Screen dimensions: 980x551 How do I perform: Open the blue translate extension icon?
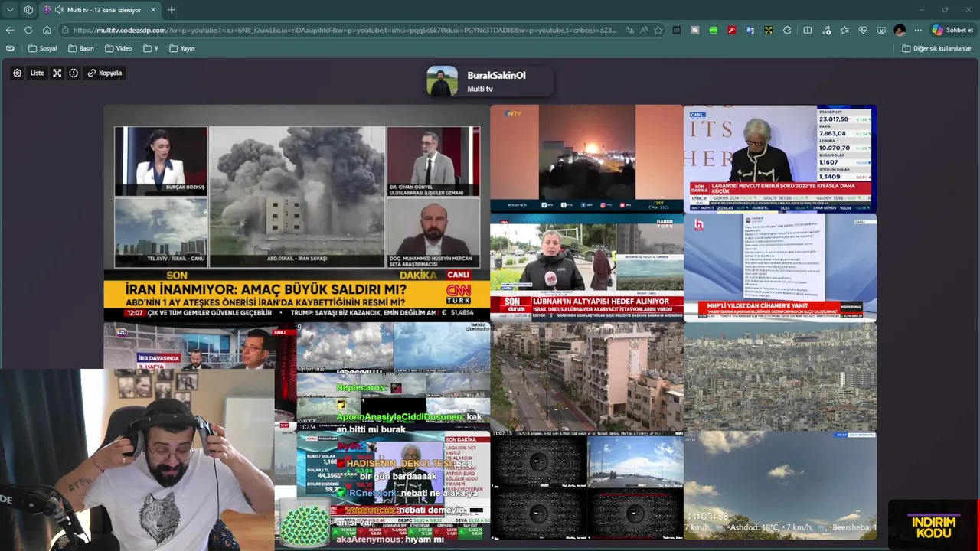[750, 30]
